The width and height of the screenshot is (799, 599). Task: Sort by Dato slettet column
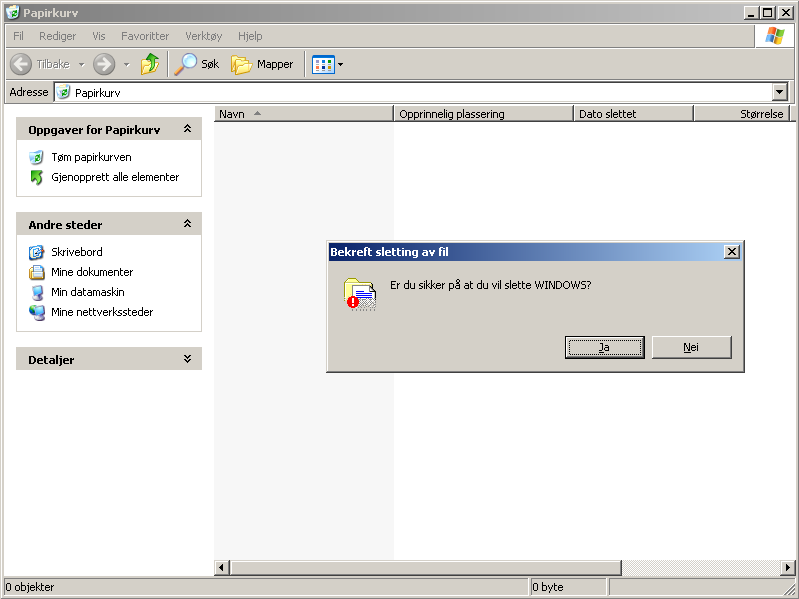tap(633, 114)
